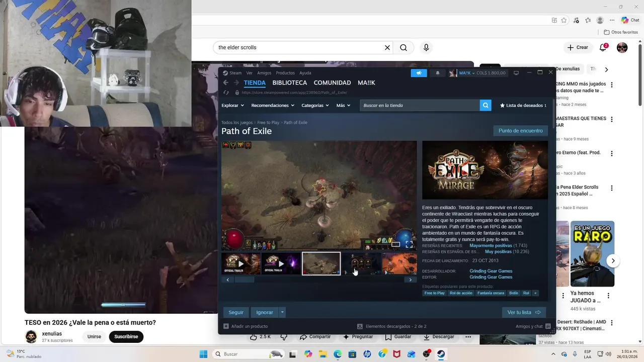
Task: Click the Ignorar button
Action: pyautogui.click(x=265, y=312)
